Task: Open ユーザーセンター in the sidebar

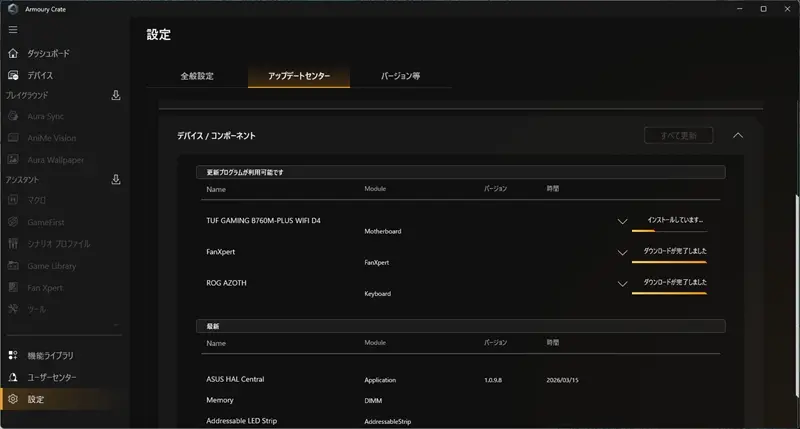Action: [x=52, y=378]
